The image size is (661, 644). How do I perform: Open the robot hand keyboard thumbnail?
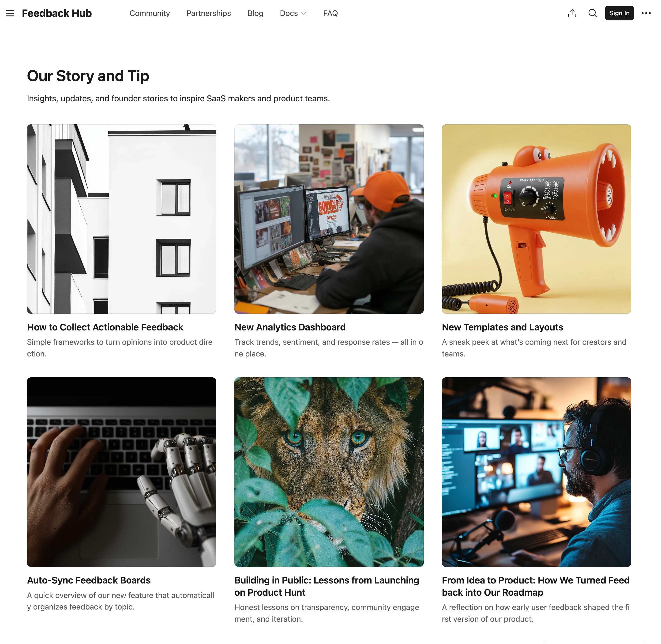click(122, 472)
